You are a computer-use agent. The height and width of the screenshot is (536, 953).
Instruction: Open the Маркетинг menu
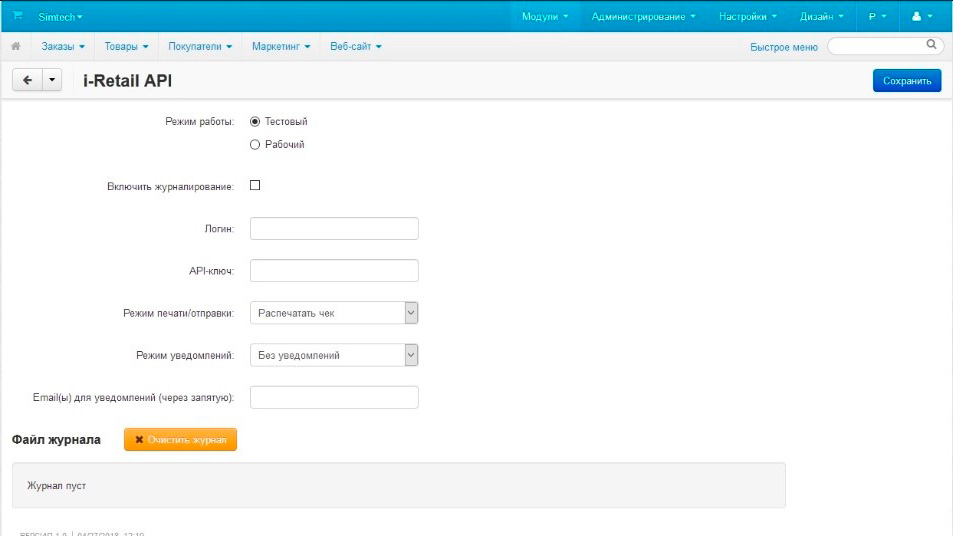[281, 46]
